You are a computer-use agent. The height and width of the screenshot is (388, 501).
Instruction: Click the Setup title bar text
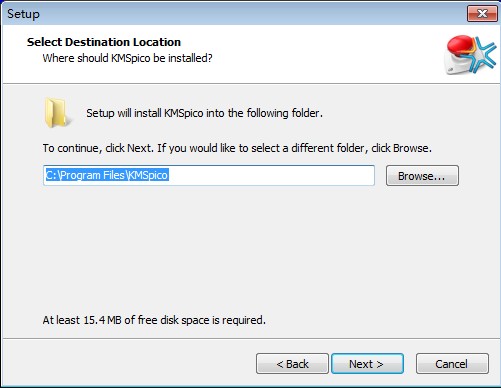(23, 14)
